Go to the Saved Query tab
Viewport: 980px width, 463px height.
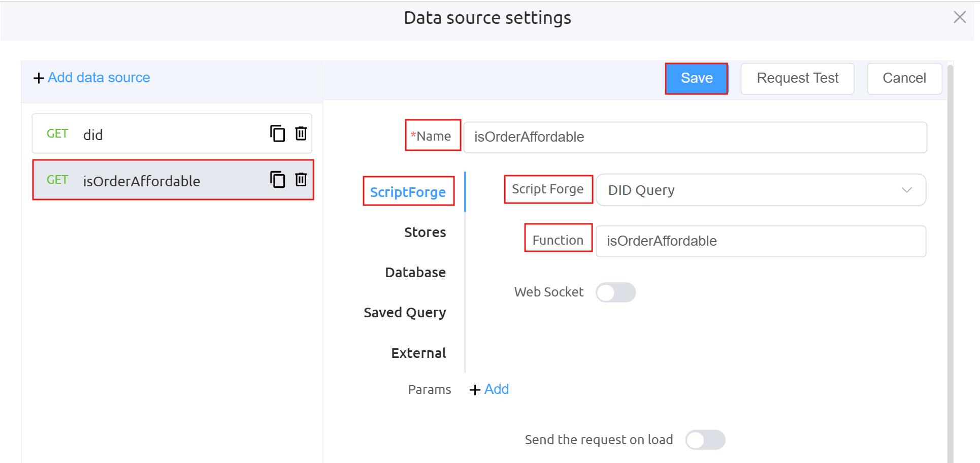(x=405, y=313)
